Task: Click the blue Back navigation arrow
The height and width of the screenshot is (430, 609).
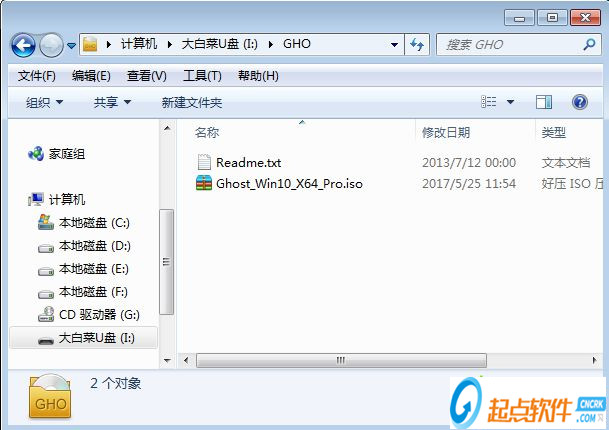Action: (24, 45)
